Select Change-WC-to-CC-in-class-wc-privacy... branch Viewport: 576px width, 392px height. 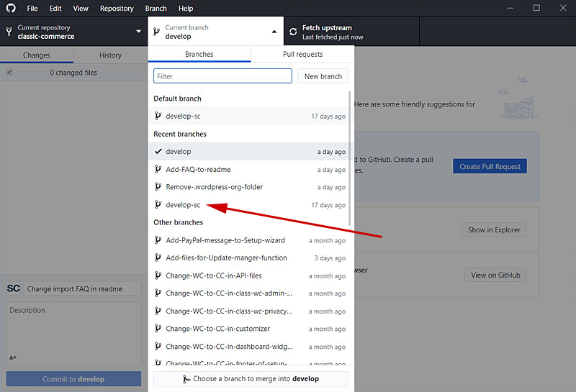[x=250, y=311]
